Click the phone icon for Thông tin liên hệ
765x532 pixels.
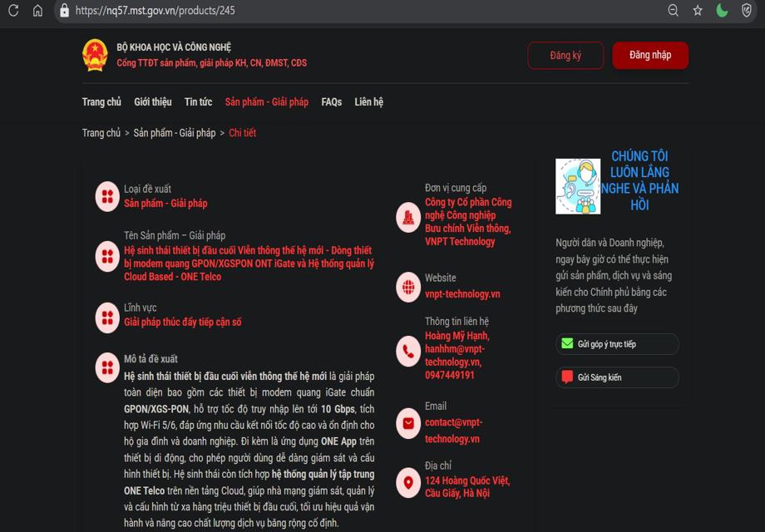(408, 351)
